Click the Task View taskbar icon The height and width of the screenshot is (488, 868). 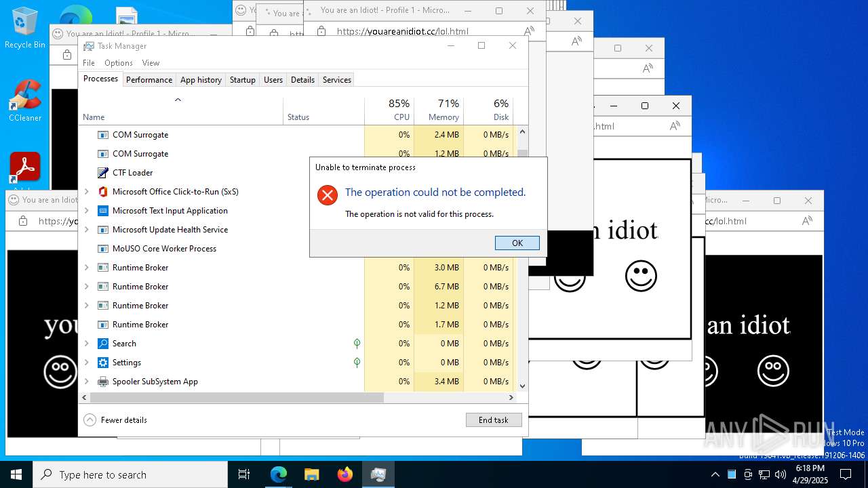(244, 474)
